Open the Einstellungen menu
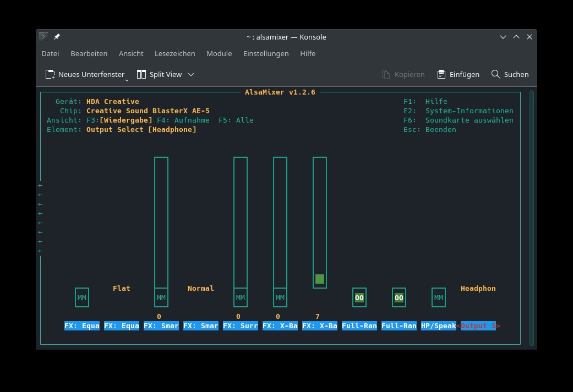Image resolution: width=573 pixels, height=392 pixels. pyautogui.click(x=266, y=54)
